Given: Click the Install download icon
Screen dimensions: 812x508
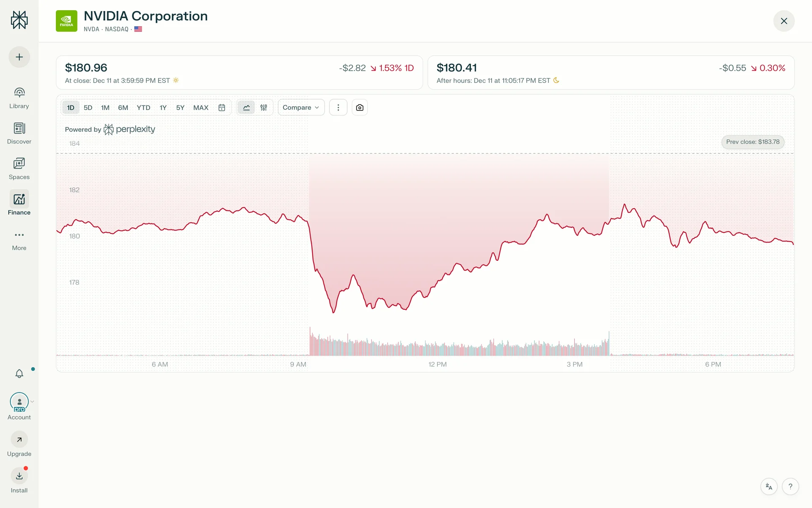Looking at the screenshot, I should (x=19, y=476).
